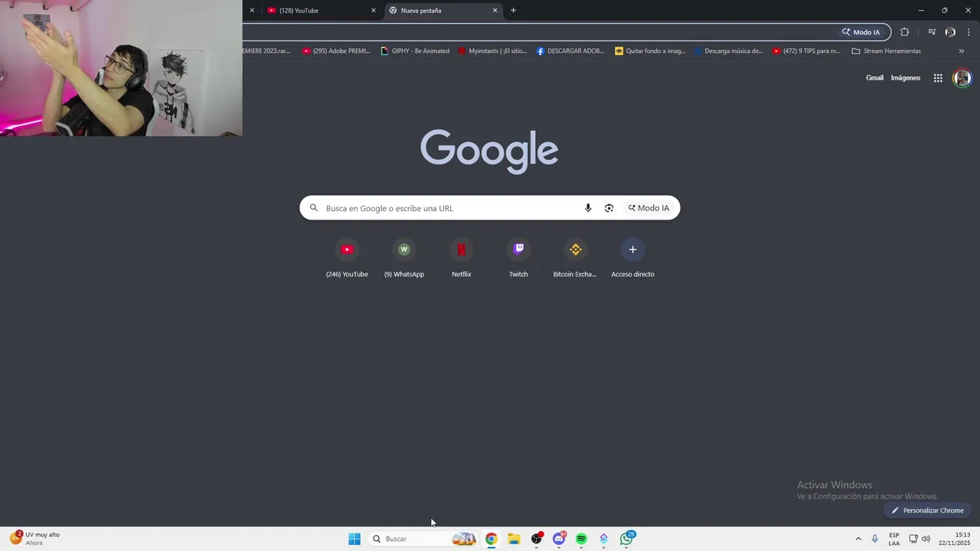Add a new Acceso directo shortcut
Image resolution: width=980 pixels, height=551 pixels.
pos(632,259)
